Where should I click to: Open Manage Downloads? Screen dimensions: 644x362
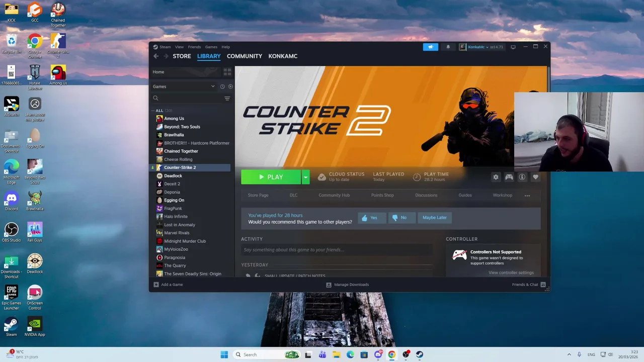tap(347, 285)
